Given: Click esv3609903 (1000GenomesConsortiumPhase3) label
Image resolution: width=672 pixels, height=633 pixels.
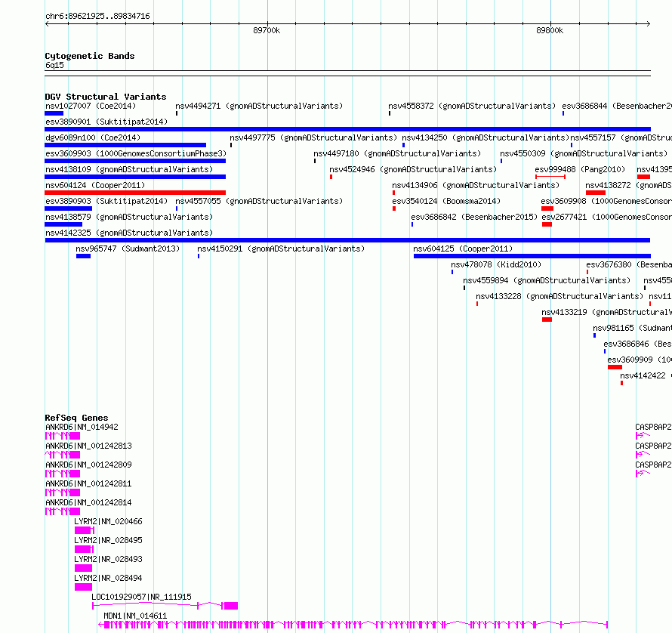Looking at the screenshot, I should click(136, 153).
